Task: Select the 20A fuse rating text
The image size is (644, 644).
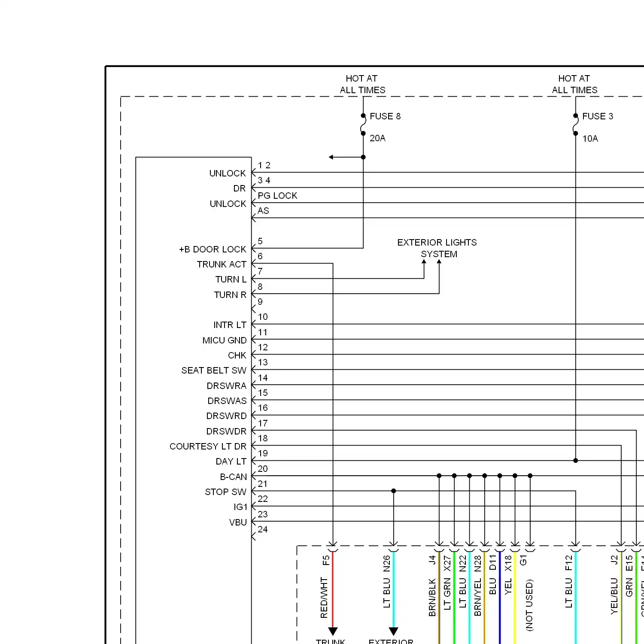Action: (377, 138)
